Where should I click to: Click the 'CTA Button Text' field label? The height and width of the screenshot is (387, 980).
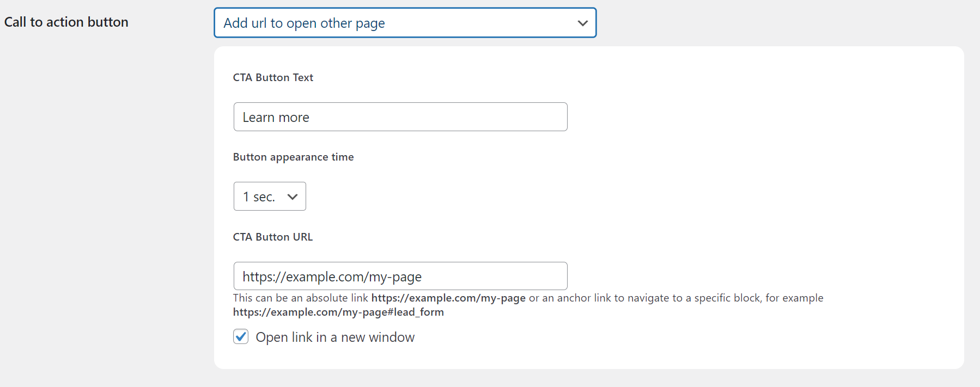coord(273,77)
